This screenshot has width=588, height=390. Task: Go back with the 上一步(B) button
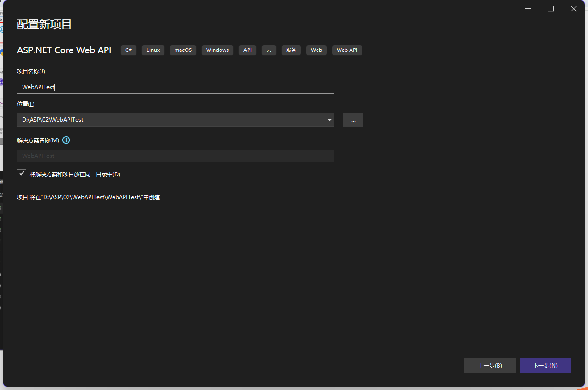(490, 366)
